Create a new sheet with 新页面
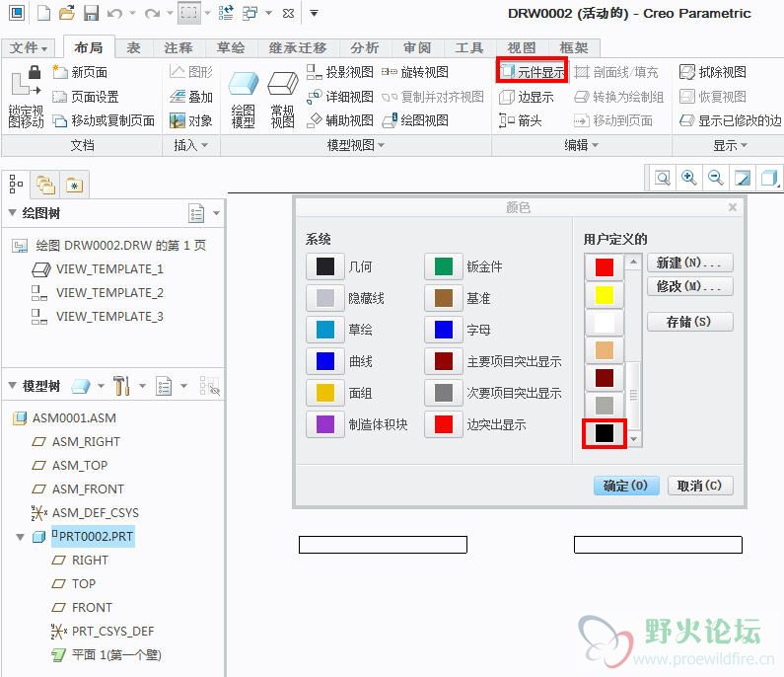 coord(80,73)
